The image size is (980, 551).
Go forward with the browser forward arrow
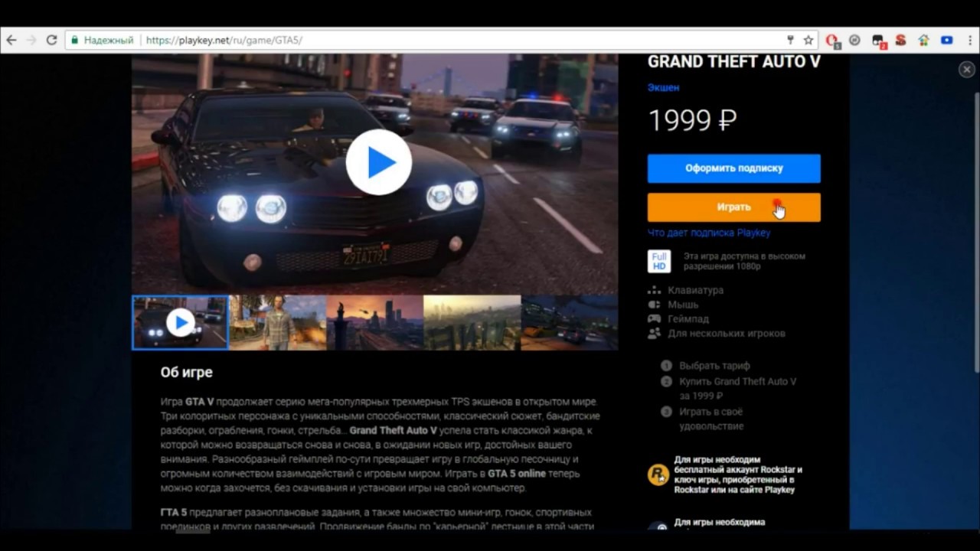point(31,40)
